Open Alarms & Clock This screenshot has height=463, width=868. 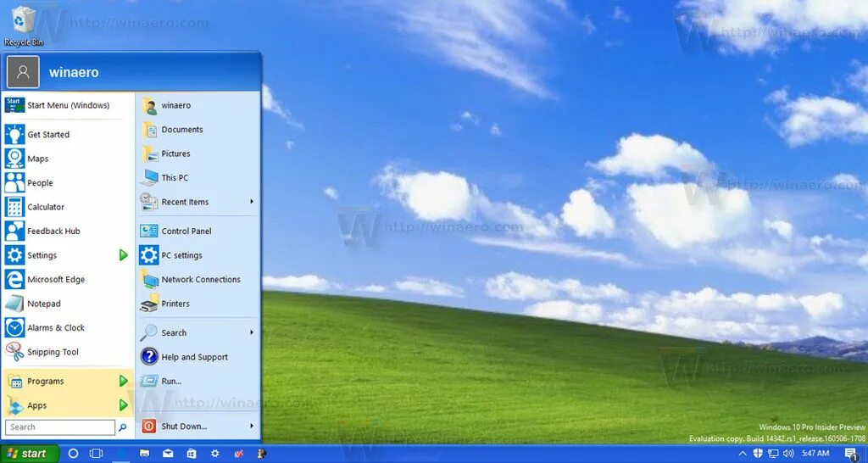68,328
